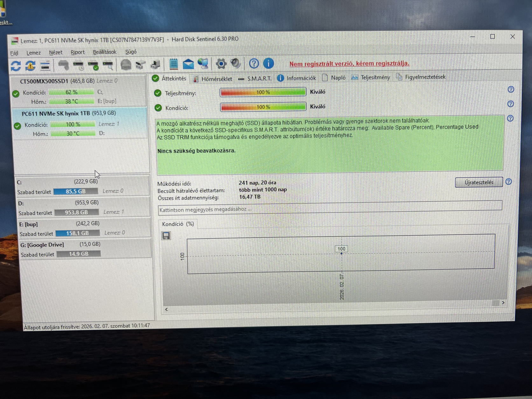The image size is (532, 399).
Task: Click the drive icon with magnifying glass
Action: tap(108, 65)
